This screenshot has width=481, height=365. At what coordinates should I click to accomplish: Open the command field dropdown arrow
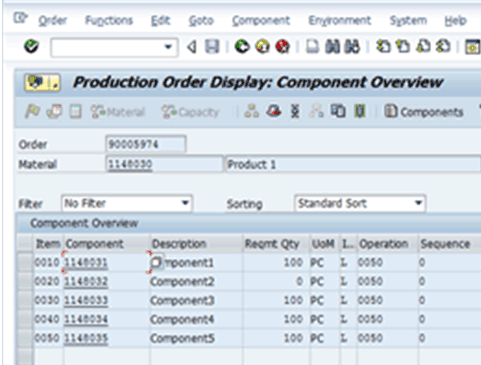[168, 47]
